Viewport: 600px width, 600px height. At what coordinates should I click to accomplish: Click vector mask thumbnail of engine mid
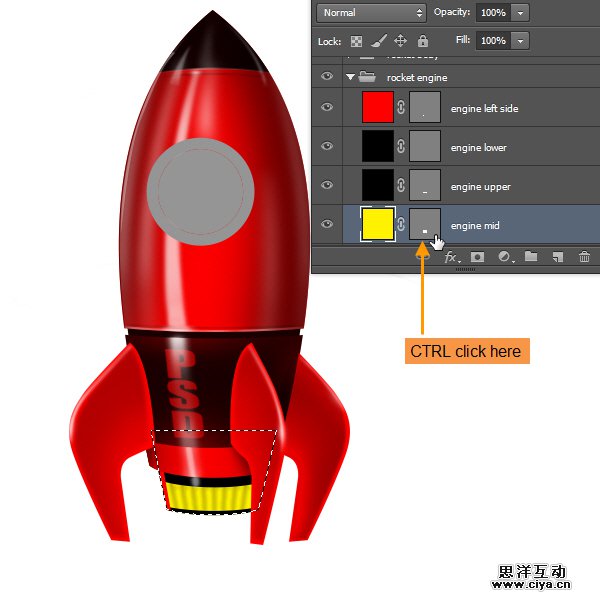[425, 224]
